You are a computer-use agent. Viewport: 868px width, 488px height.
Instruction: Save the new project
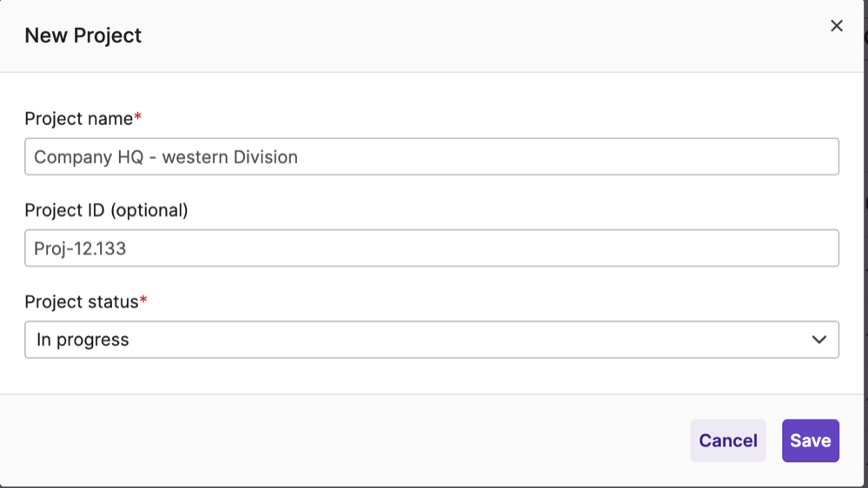[x=810, y=440]
